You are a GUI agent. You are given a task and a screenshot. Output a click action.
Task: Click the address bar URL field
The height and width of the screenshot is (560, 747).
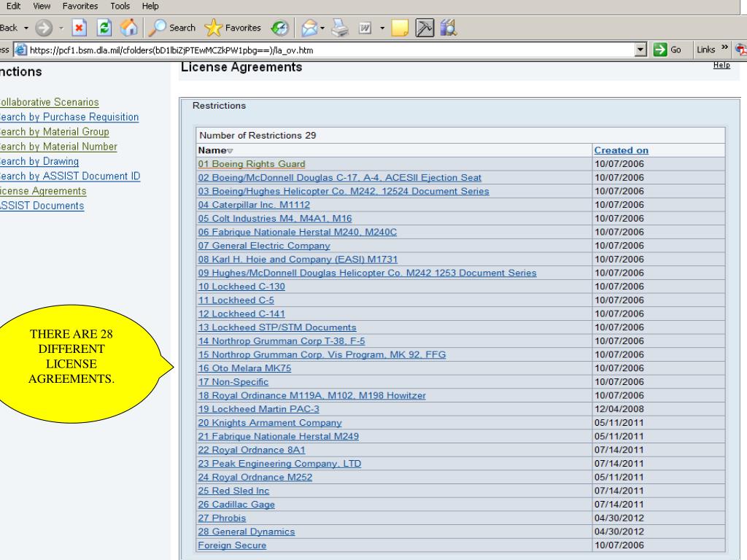pyautogui.click(x=331, y=50)
